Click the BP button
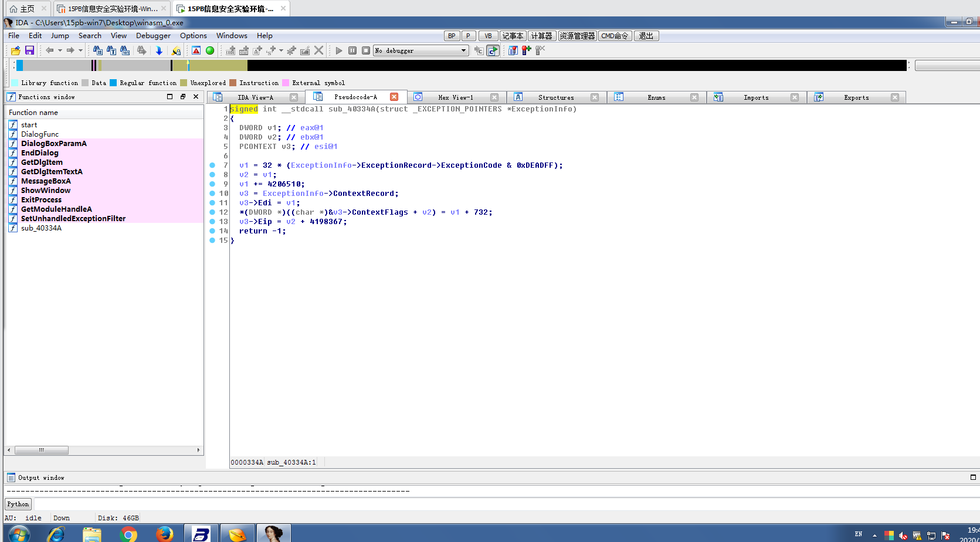980x542 pixels. click(452, 36)
